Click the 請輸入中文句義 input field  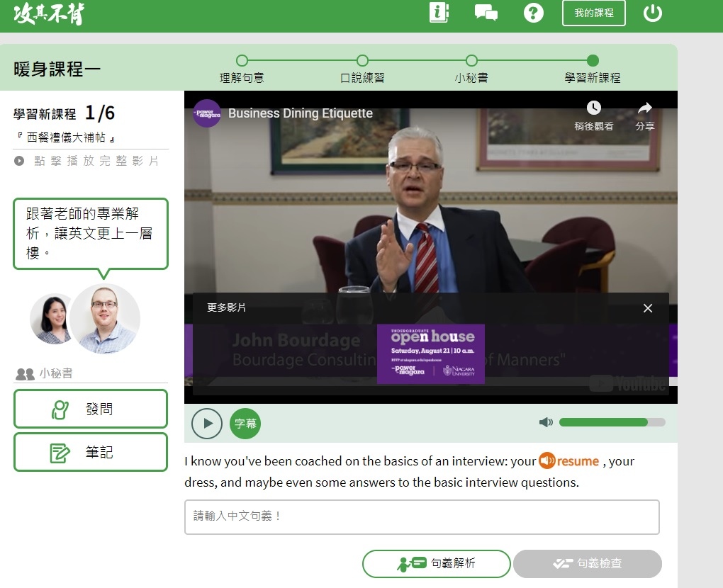pos(422,517)
